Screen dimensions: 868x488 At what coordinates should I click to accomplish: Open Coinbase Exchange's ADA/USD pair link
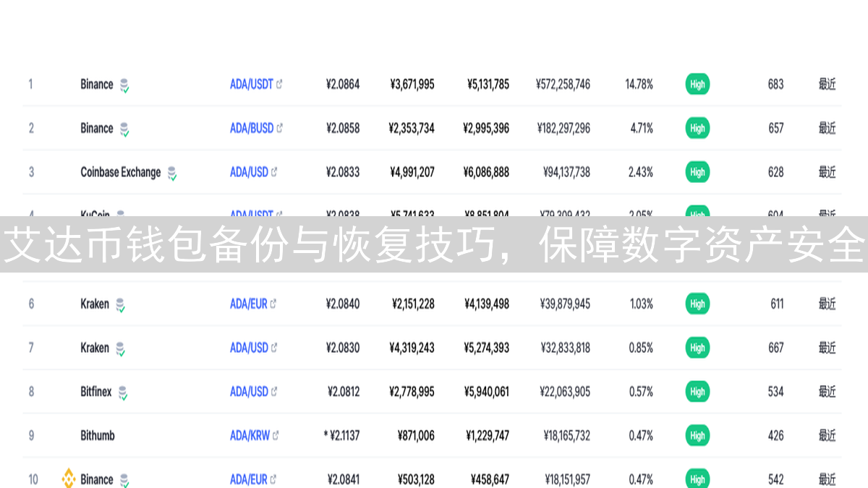click(254, 172)
